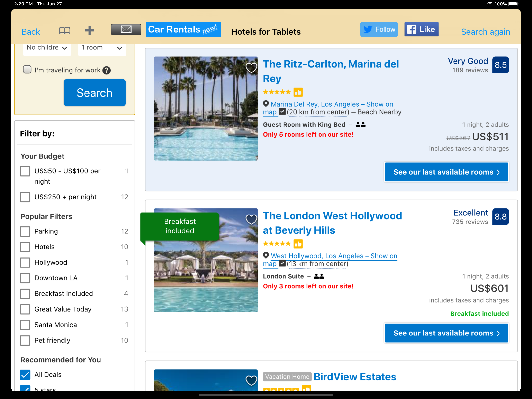This screenshot has height=399, width=532.
Task: Open BirdView Estates listing title
Action: coord(355,377)
